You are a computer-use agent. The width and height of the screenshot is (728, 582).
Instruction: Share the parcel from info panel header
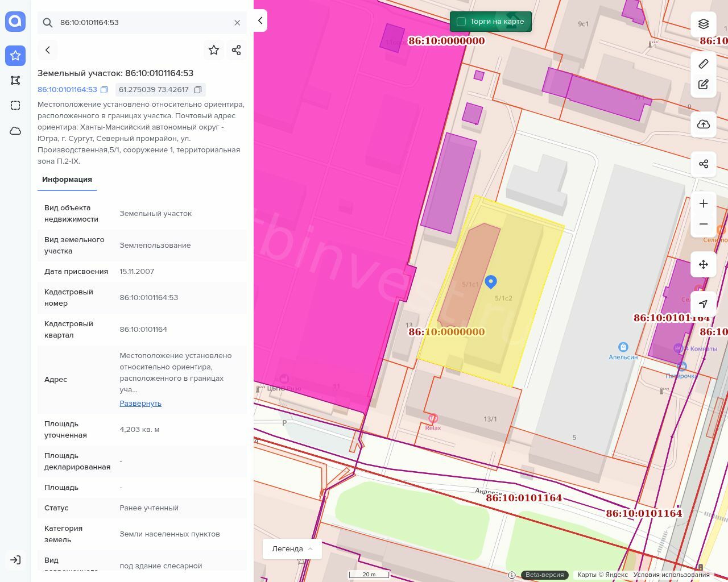pyautogui.click(x=237, y=50)
